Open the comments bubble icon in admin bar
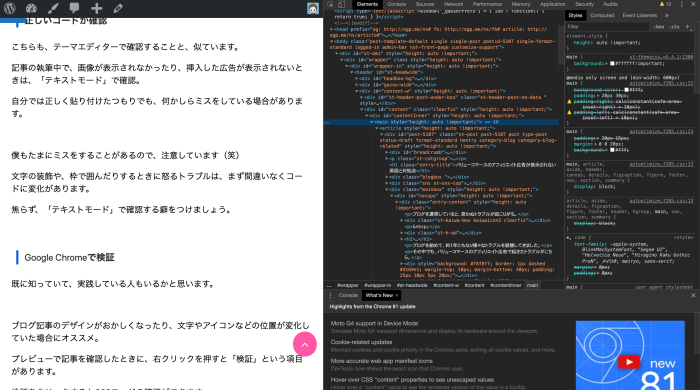 74,8
